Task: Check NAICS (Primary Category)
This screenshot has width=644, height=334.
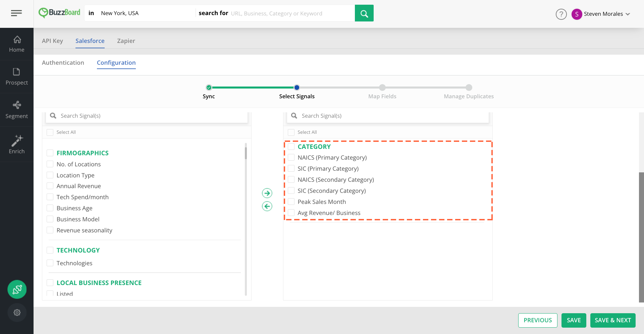Action: pyautogui.click(x=291, y=157)
